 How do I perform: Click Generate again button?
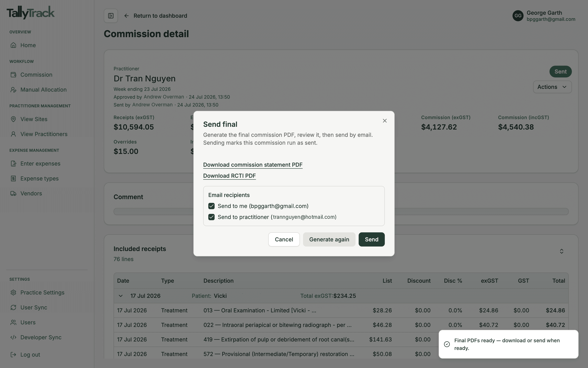point(329,239)
